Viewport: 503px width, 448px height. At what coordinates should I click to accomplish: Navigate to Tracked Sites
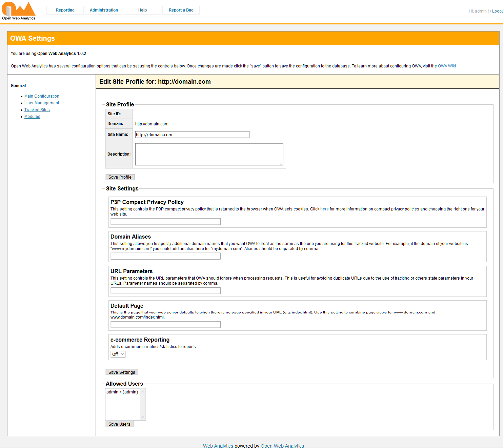(37, 110)
